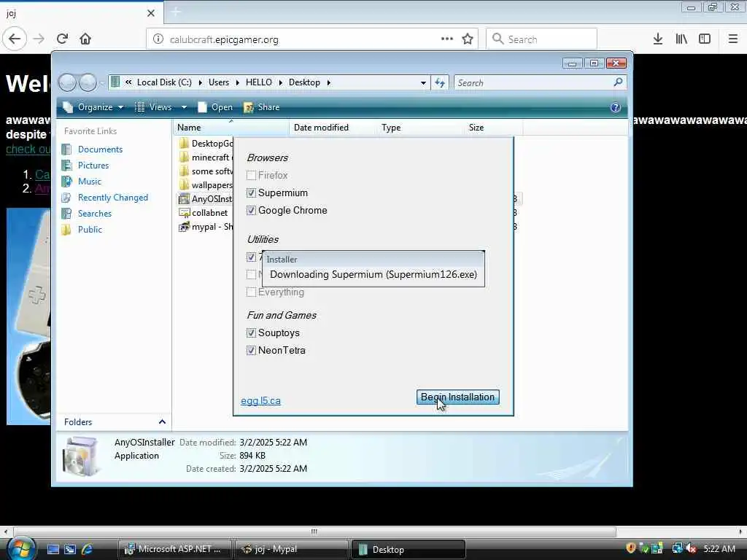
Task: Sort by the Type column header
Action: click(x=419, y=128)
